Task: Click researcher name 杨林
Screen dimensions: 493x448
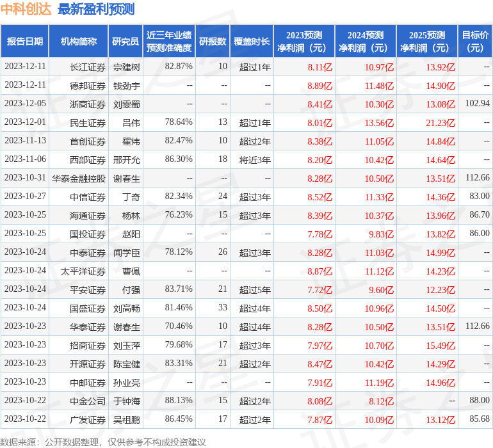Action: tap(131, 216)
